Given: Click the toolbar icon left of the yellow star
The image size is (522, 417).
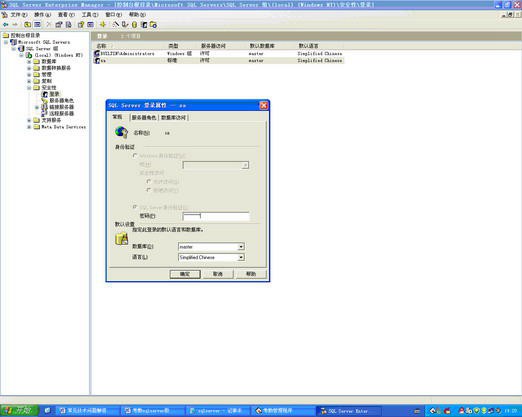Looking at the screenshot, I should [x=90, y=25].
